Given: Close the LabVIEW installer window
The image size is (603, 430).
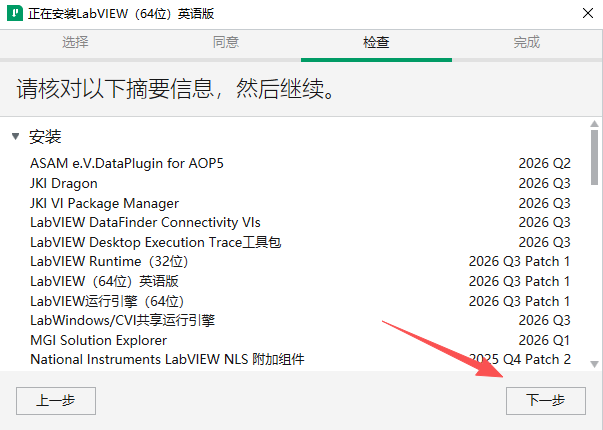Looking at the screenshot, I should [x=588, y=13].
